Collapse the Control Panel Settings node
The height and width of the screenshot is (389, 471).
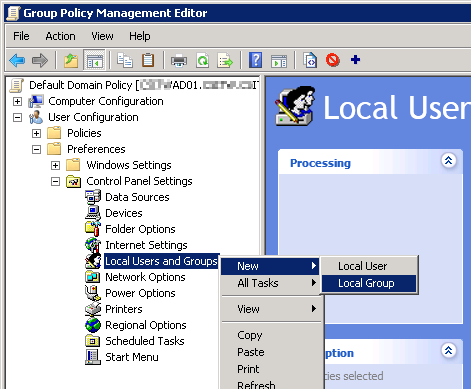coord(55,181)
